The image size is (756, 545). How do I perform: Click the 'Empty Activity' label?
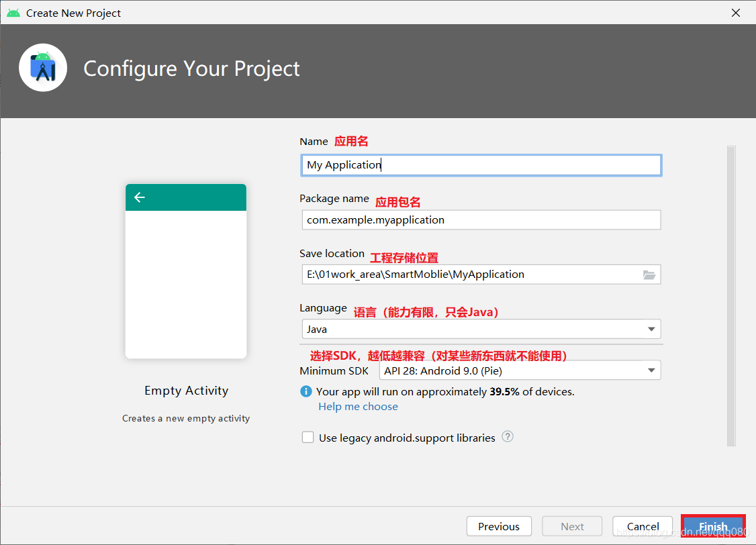(186, 391)
